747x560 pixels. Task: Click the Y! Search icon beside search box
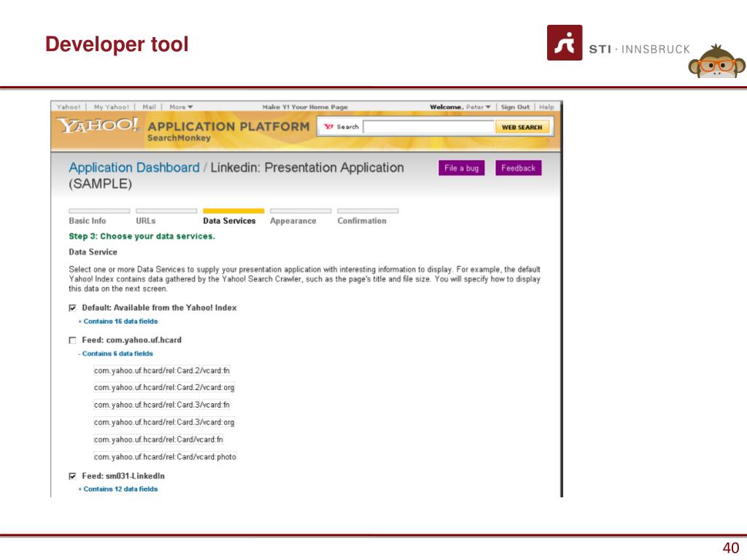point(329,127)
